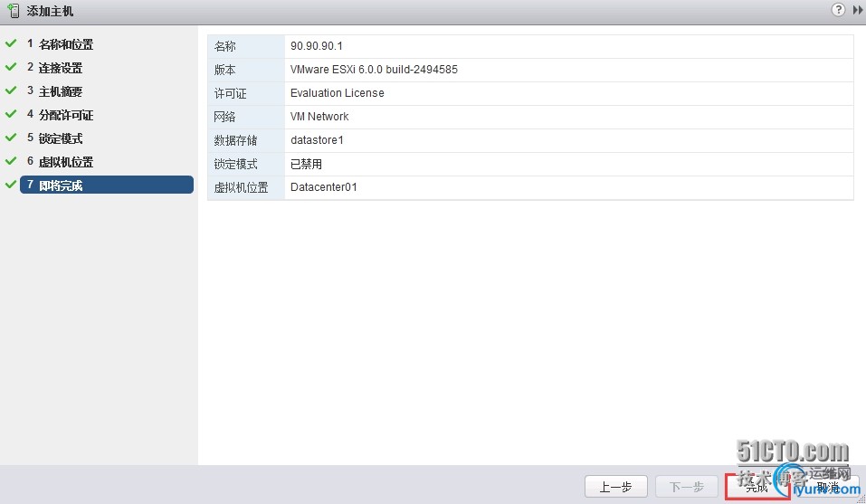Click the 版本 row label

(224, 70)
